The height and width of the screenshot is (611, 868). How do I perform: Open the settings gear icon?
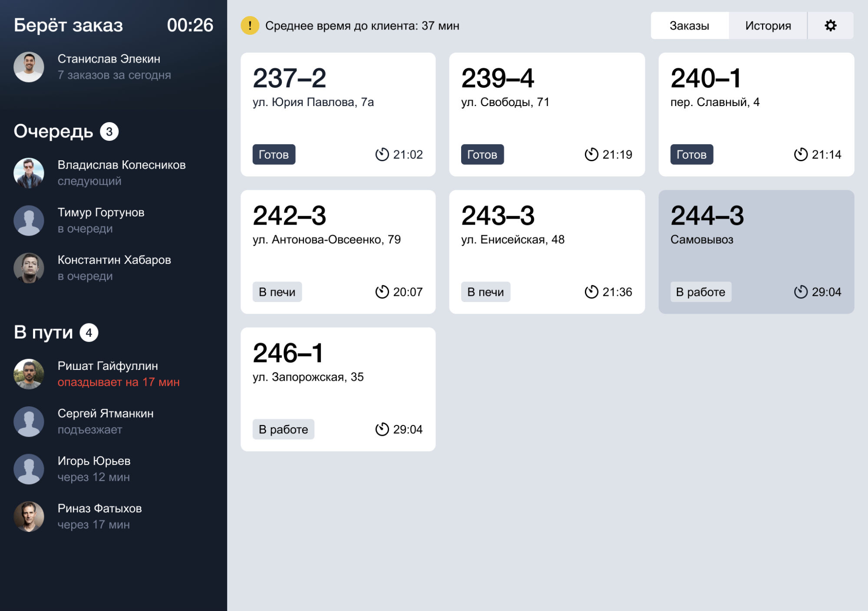point(830,26)
